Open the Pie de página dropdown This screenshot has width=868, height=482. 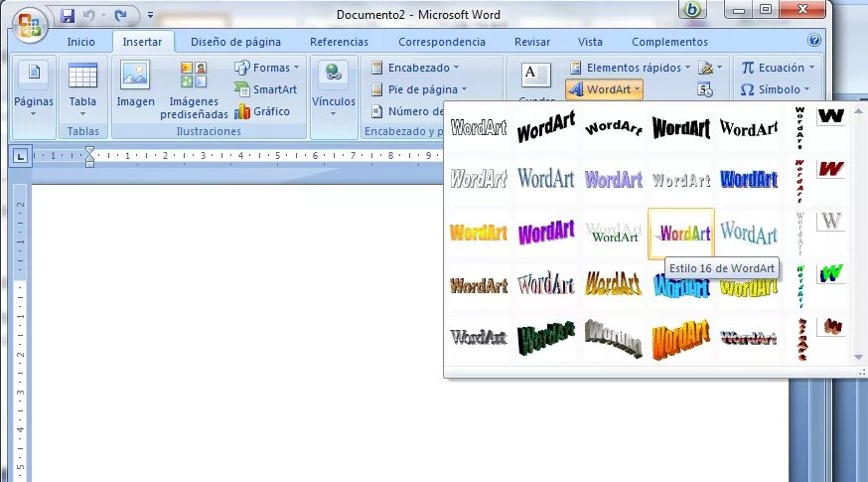[420, 89]
